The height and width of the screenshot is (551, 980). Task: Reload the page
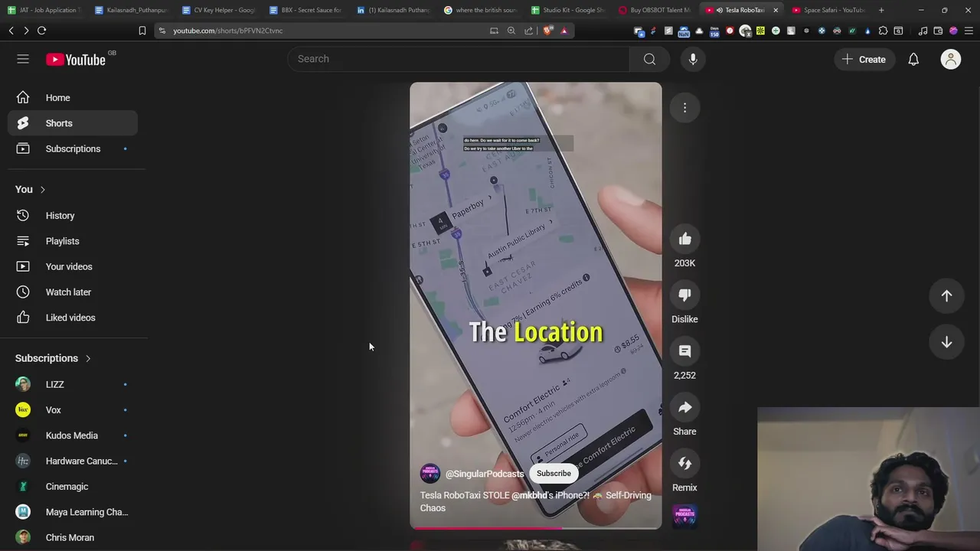[41, 31]
